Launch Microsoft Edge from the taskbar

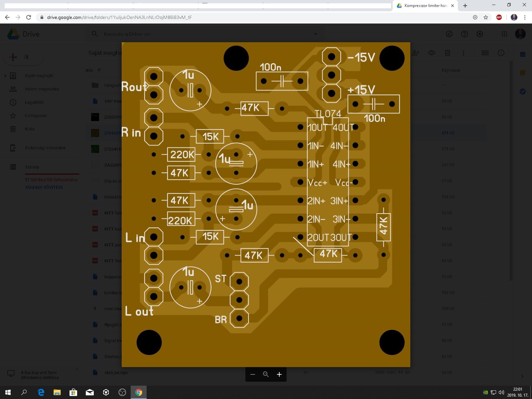(x=41, y=392)
